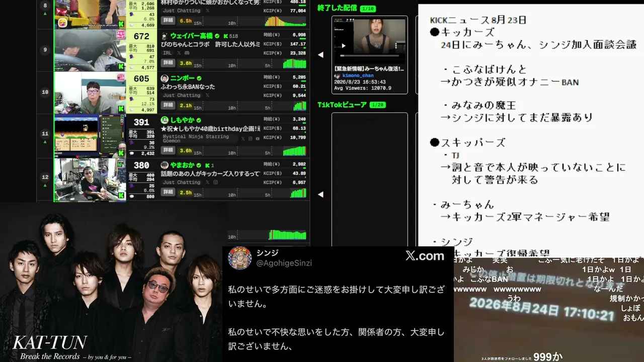Click pink badge icon on ニンポー thumbnail
Screen dimensions: 644x362
(121, 77)
